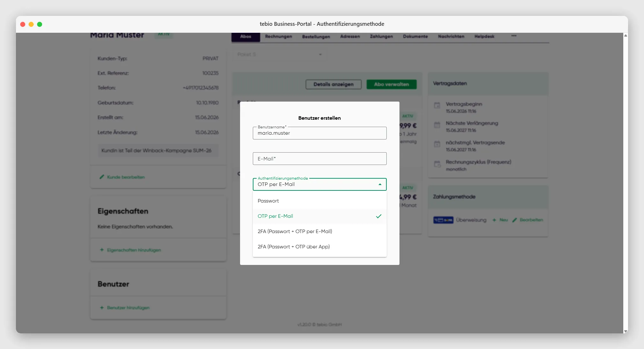Click the checkmark next to OTP per E-Mail
Viewport: 644px width, 349px height.
[378, 216]
